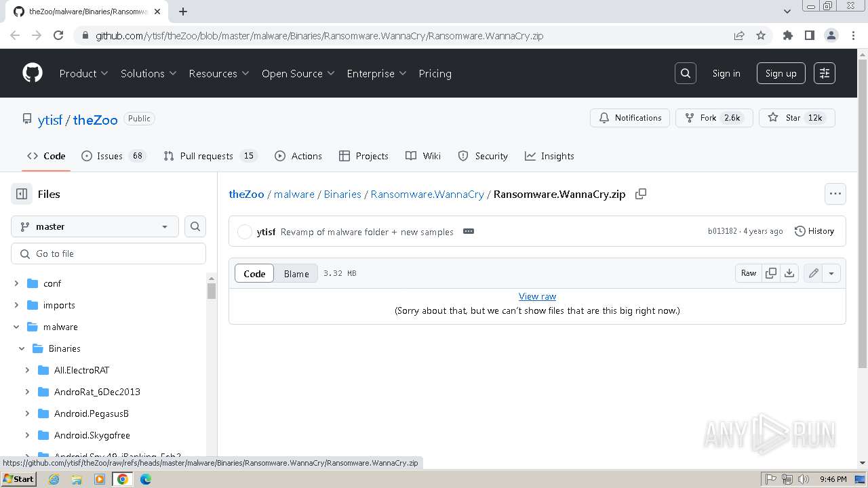The width and height of the screenshot is (868, 488).
Task: Download raw file icon
Action: click(789, 273)
